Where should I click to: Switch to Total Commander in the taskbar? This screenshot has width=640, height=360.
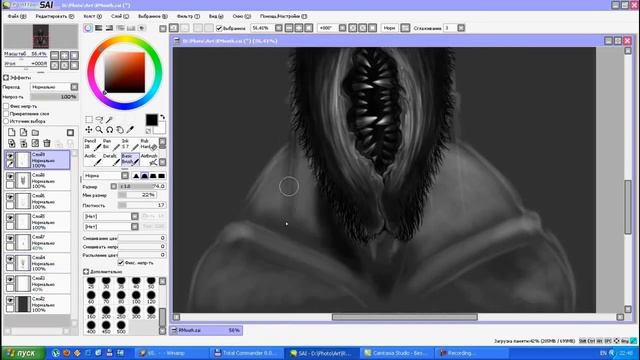[246, 353]
